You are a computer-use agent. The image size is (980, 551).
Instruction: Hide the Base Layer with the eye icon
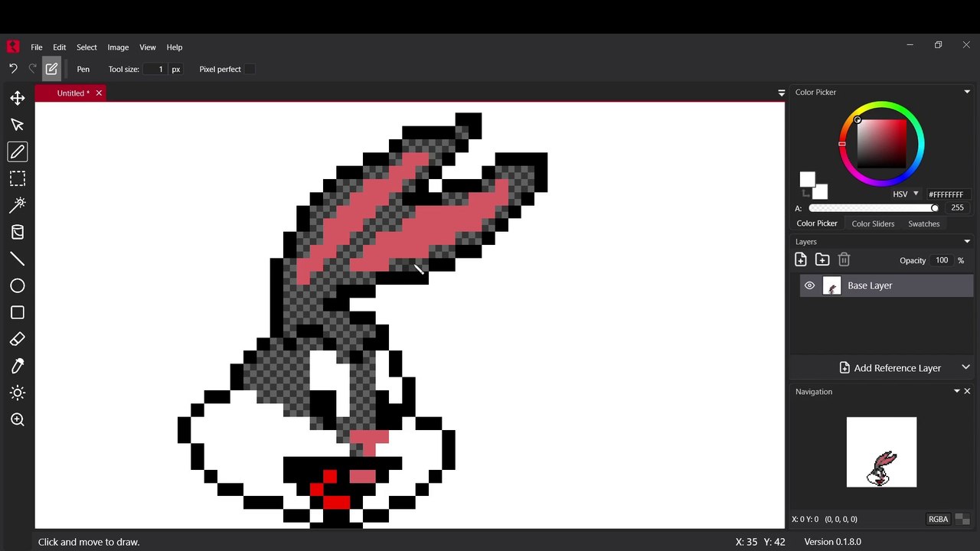click(809, 285)
